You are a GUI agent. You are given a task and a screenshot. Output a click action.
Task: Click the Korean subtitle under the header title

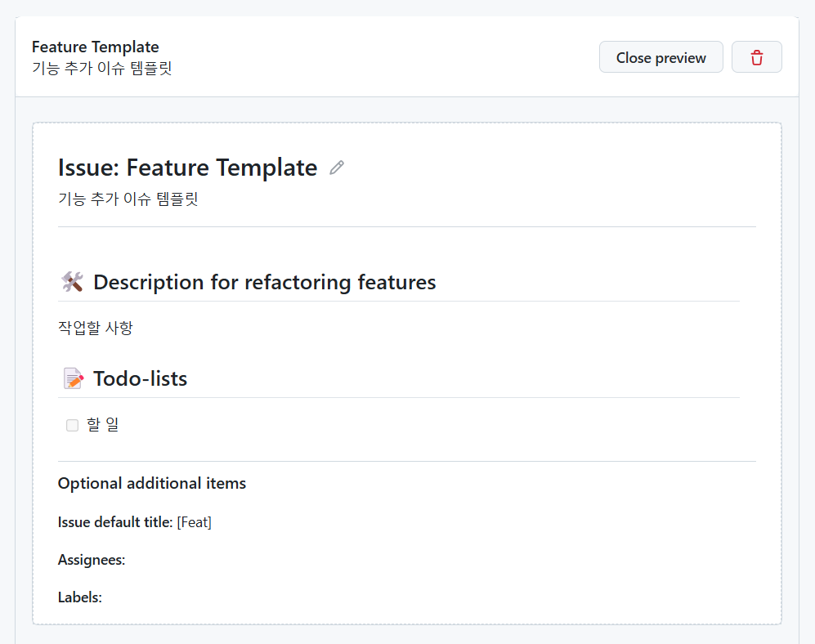pyautogui.click(x=101, y=68)
